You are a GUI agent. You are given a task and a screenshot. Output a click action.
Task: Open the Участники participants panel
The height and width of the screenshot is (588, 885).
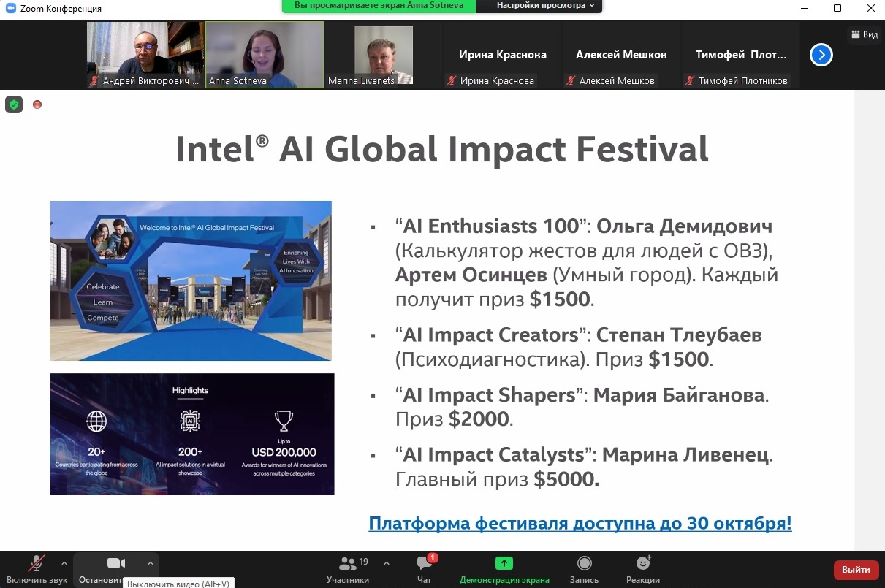[x=348, y=570]
